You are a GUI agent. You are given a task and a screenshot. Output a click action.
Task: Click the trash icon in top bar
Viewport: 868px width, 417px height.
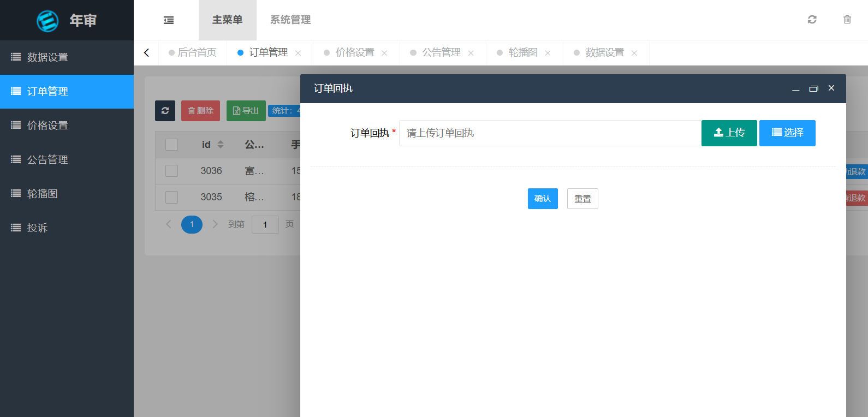pyautogui.click(x=847, y=20)
